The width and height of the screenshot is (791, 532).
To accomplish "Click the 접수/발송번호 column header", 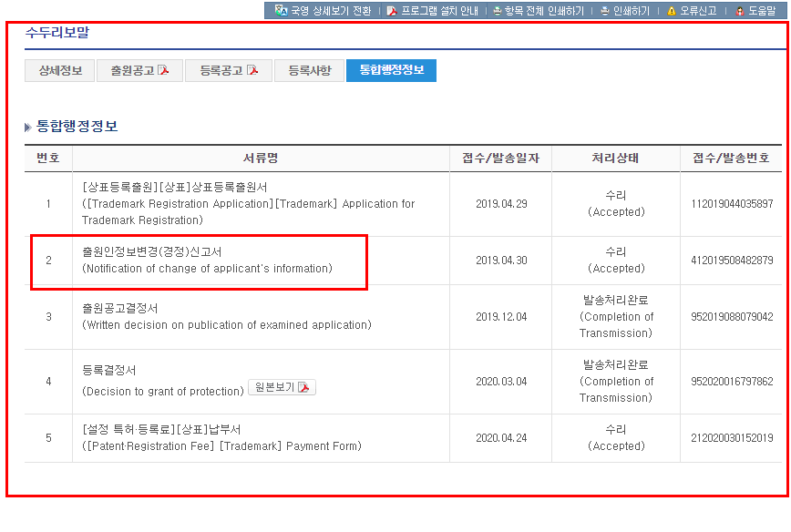I will coord(731,158).
